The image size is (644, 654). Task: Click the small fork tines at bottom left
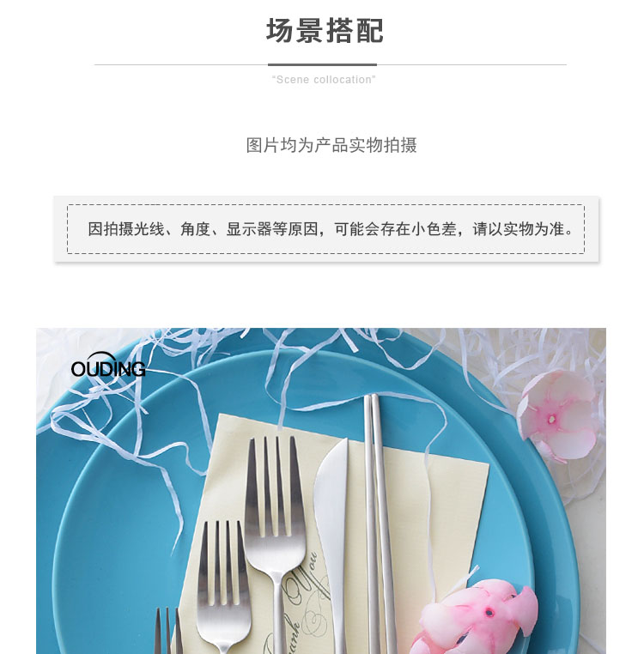click(168, 632)
